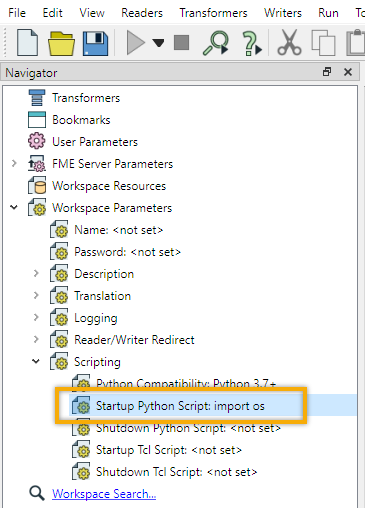Open a workspace with the yellow folder icon
The image size is (365, 508).
61,43
